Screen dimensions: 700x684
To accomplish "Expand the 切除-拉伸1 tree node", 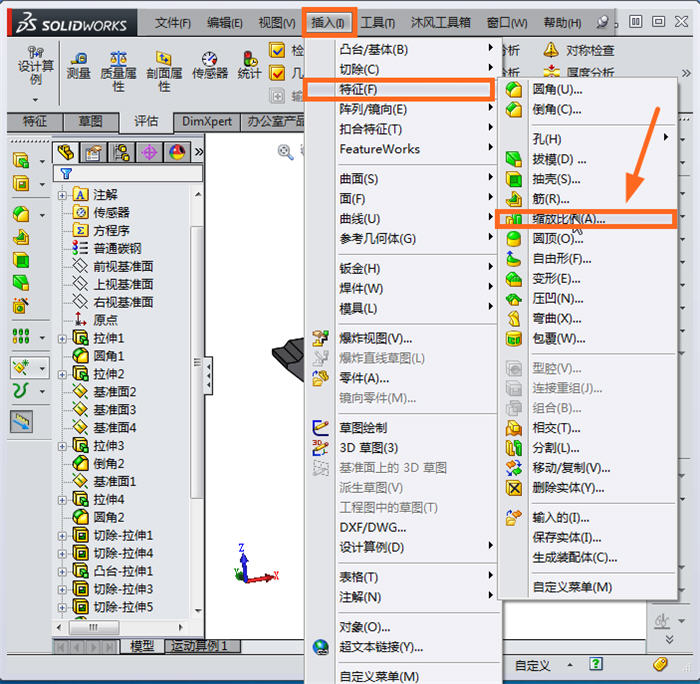I will coord(63,536).
